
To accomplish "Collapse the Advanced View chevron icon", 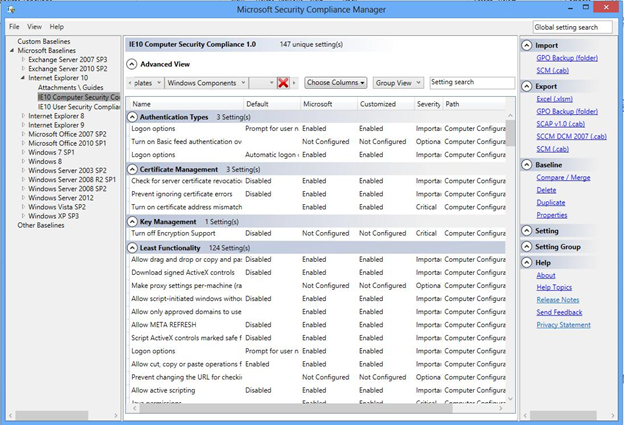I will [x=133, y=64].
